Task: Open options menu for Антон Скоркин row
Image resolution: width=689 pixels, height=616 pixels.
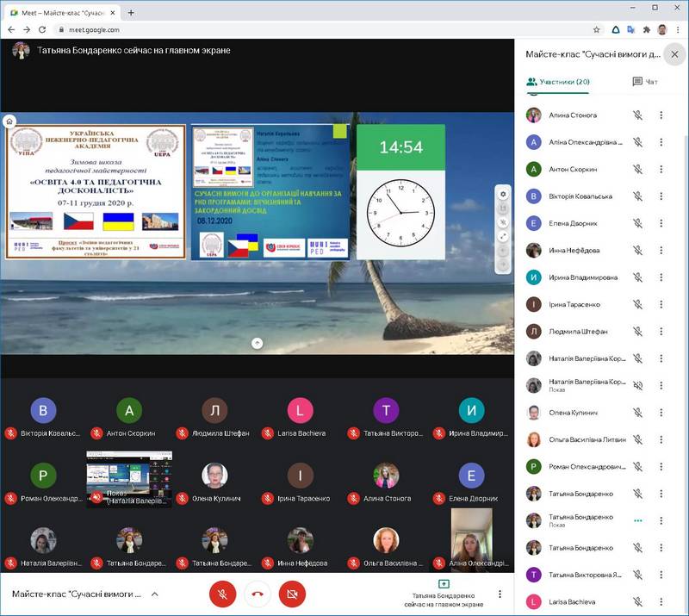Action: click(661, 169)
